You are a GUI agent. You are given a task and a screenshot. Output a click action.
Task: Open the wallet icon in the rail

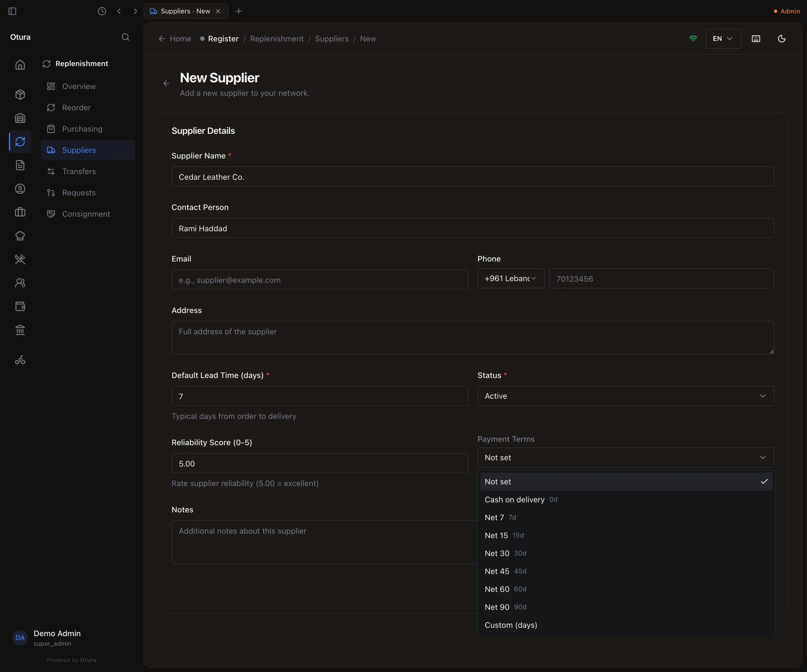(20, 306)
